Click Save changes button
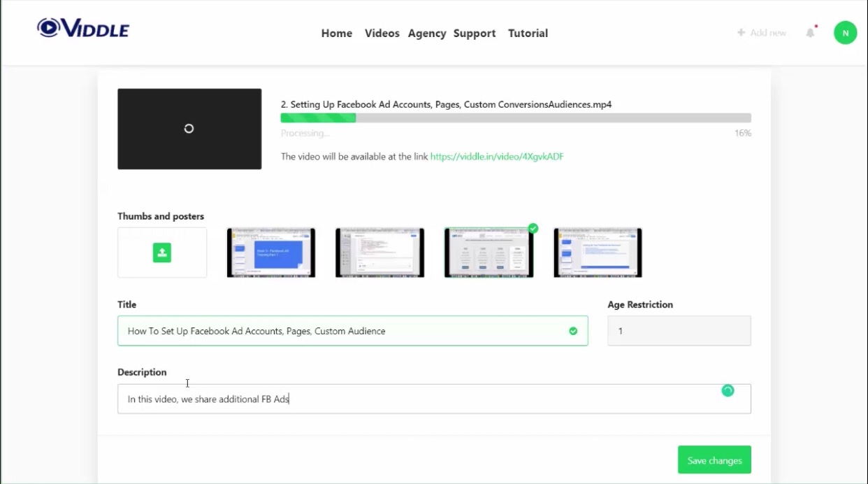 (714, 460)
